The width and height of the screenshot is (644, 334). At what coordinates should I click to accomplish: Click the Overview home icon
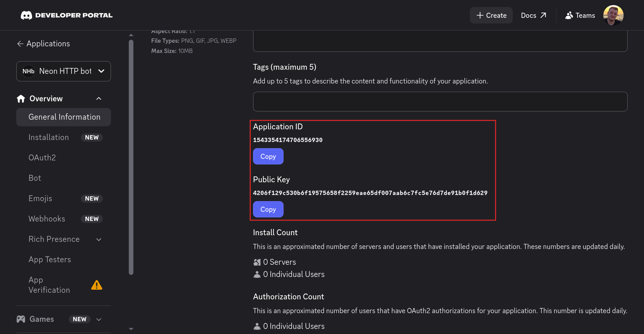click(21, 99)
